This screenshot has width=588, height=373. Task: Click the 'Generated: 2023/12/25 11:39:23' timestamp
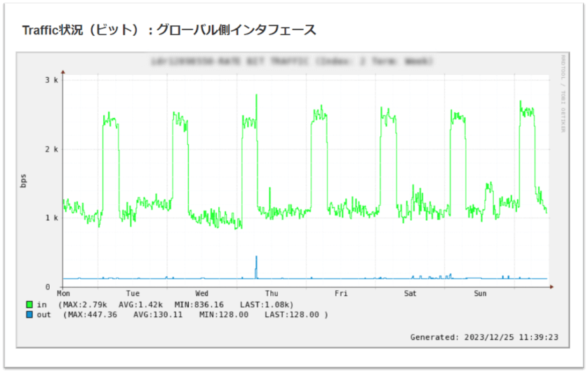484,337
